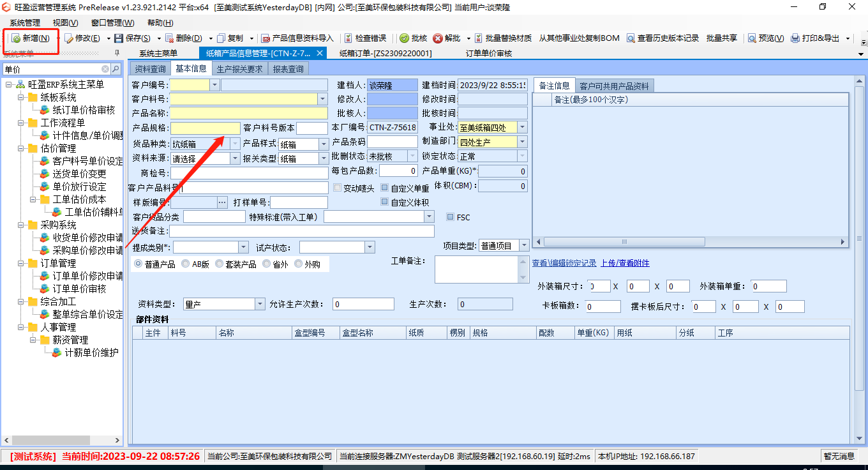Open the 收货单价修改申请 tree item
Image resolution: width=868 pixels, height=470 pixels.
[x=87, y=238]
